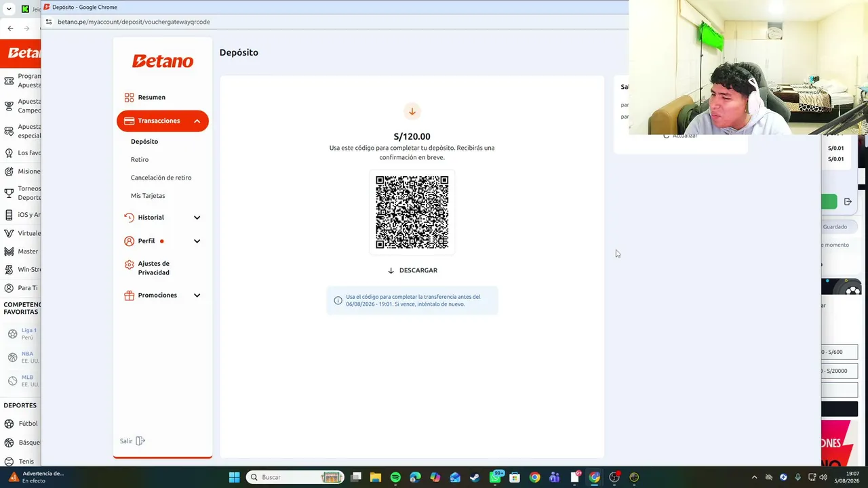Click the Perfil user icon
868x488 pixels.
point(129,241)
